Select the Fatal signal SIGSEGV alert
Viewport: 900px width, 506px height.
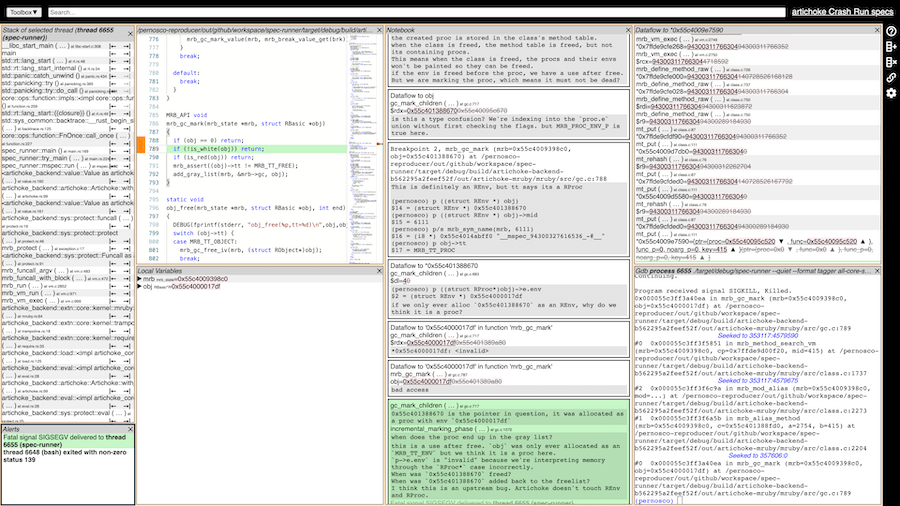point(68,441)
